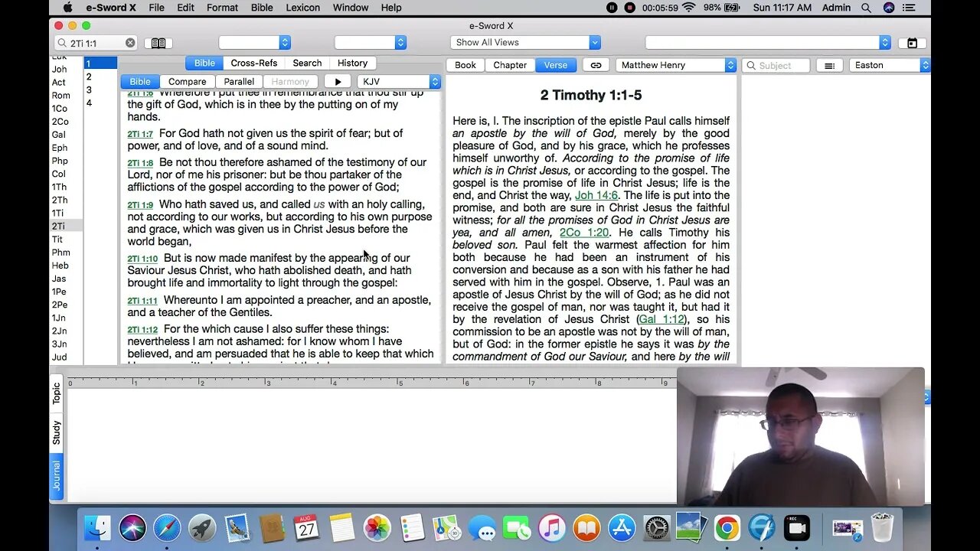Viewport: 980px width, 551px height.
Task: Select Chapter commentary scope
Action: pyautogui.click(x=510, y=65)
